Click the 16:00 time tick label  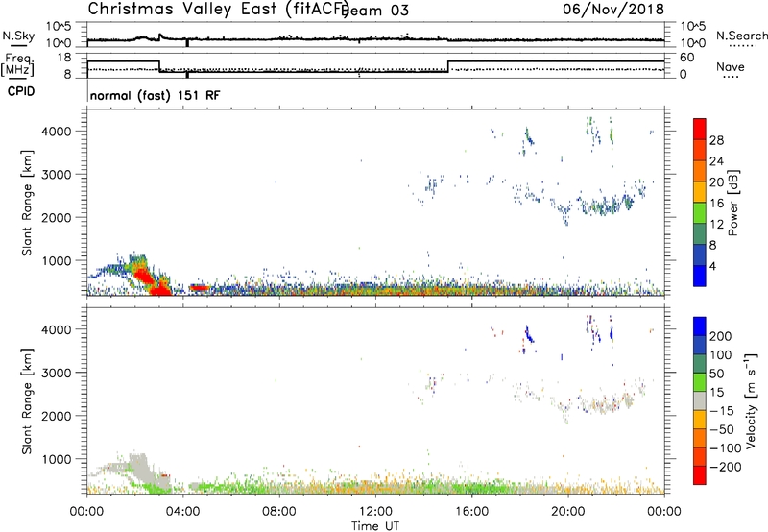coord(471,512)
